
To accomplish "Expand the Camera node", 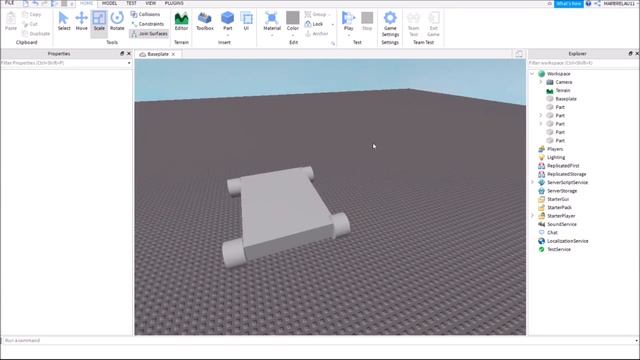I will (x=541, y=82).
